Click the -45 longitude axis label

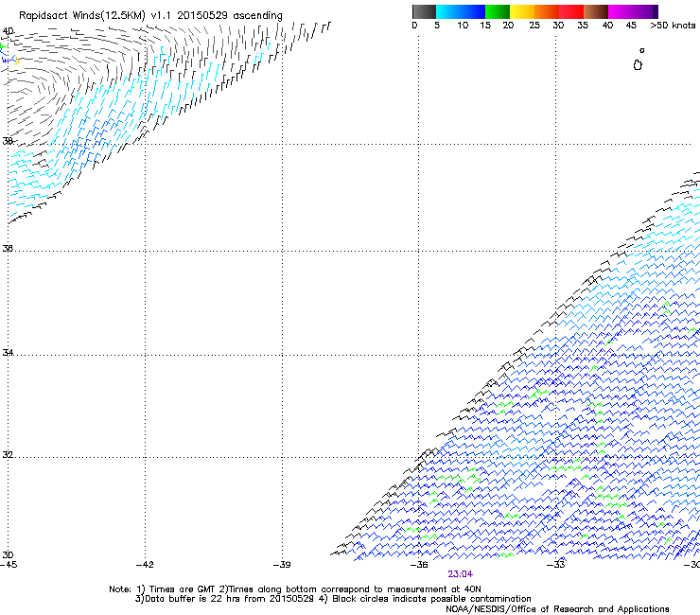(x=9, y=565)
